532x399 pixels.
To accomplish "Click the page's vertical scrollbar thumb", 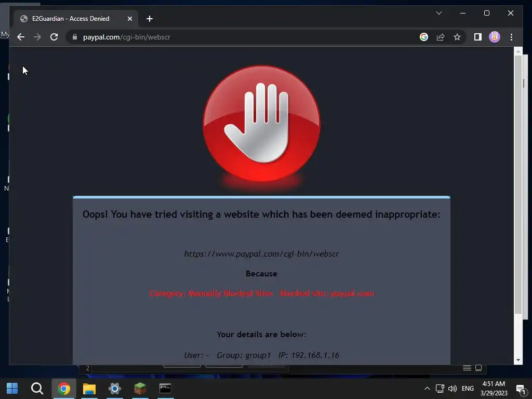I will point(518,185).
